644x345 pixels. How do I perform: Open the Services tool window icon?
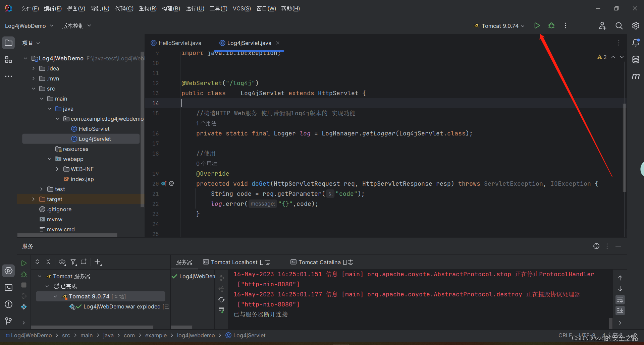point(8,271)
